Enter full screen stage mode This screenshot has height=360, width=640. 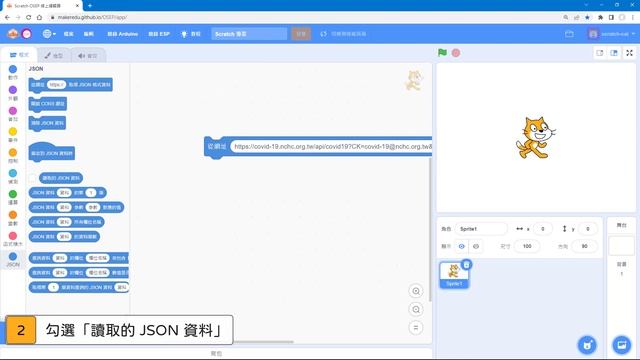point(629,53)
